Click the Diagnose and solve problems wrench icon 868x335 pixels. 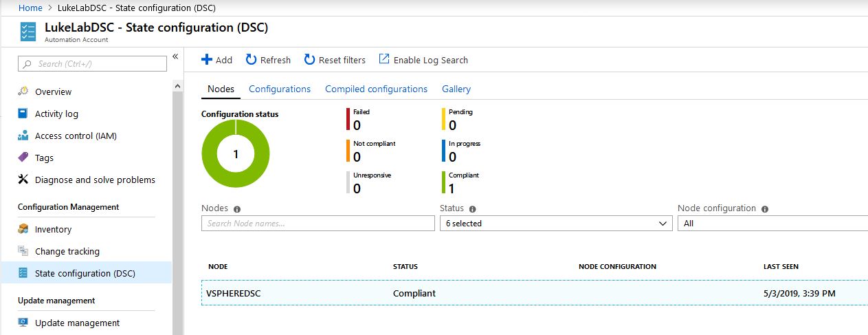coord(23,180)
